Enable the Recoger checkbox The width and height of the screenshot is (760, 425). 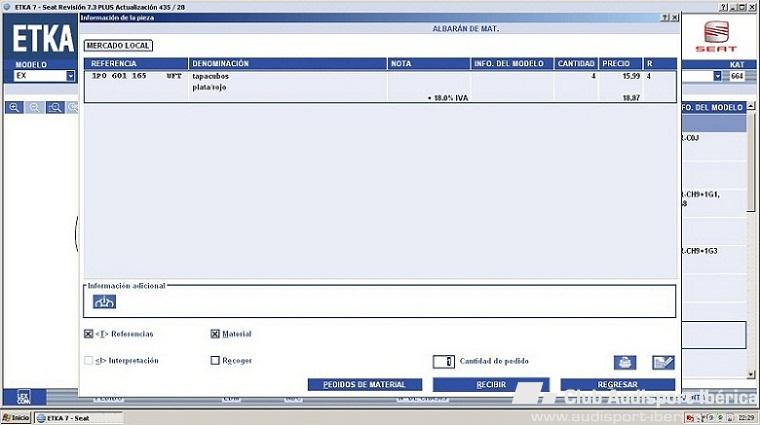[215, 361]
